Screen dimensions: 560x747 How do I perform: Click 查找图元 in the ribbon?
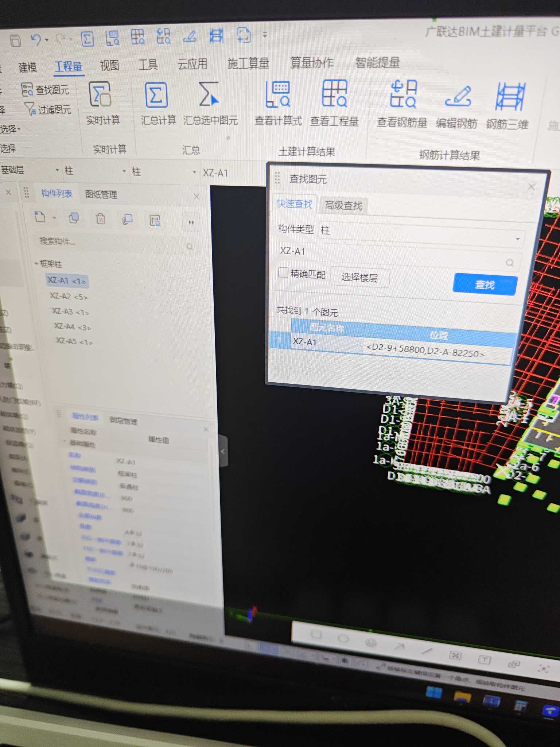46,89
